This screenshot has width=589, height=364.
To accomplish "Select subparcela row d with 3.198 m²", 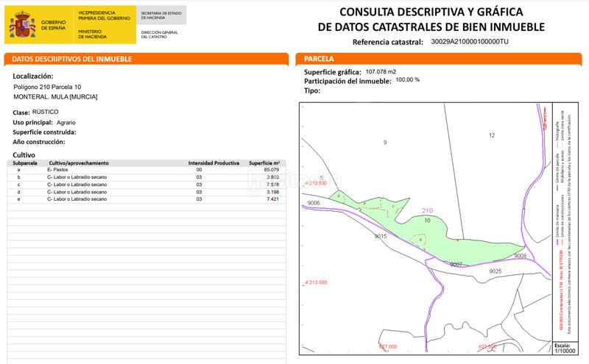I will click(147, 192).
